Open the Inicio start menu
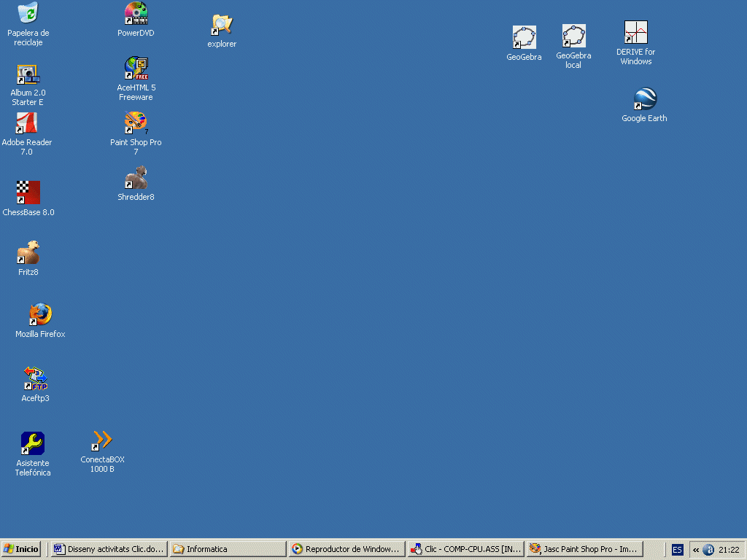Image resolution: width=747 pixels, height=560 pixels. (21, 549)
